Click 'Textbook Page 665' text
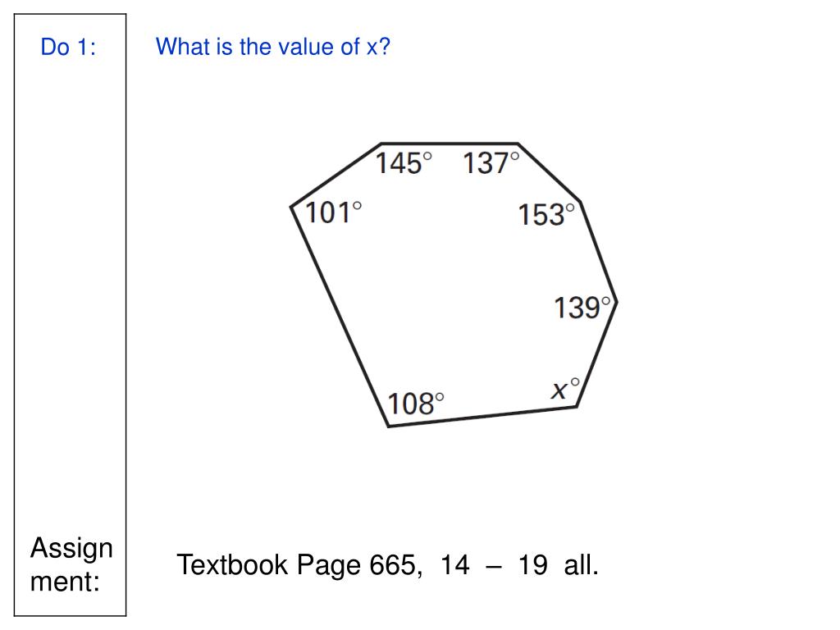 [299, 565]
